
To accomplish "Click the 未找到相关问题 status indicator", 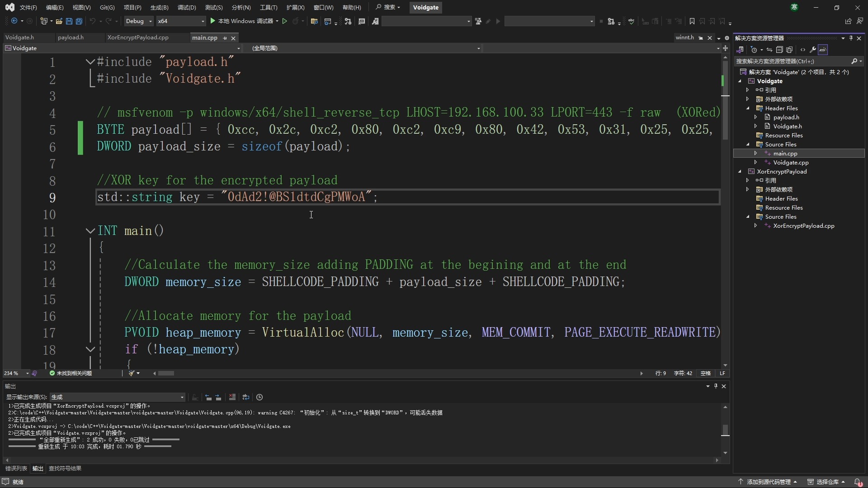I will [71, 373].
